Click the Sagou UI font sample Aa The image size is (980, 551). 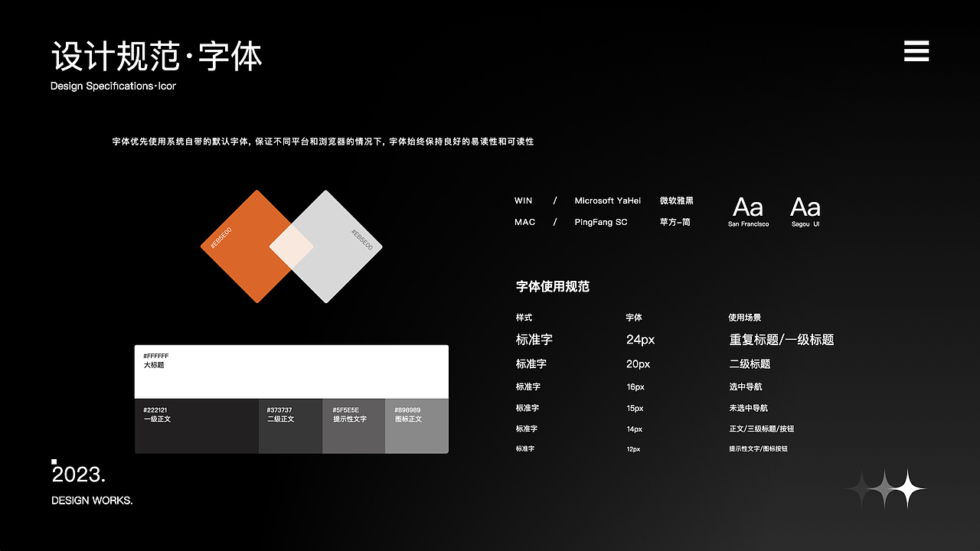pyautogui.click(x=805, y=208)
